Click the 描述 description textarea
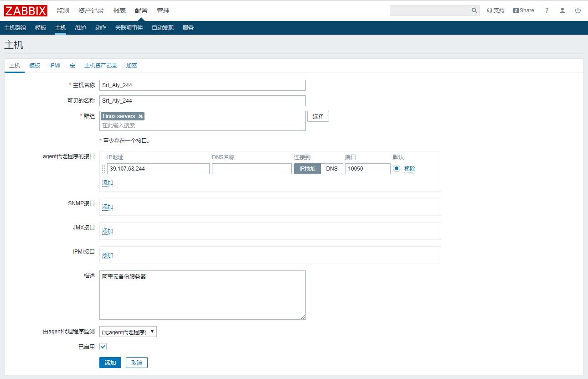The height and width of the screenshot is (379, 588). pyautogui.click(x=202, y=295)
